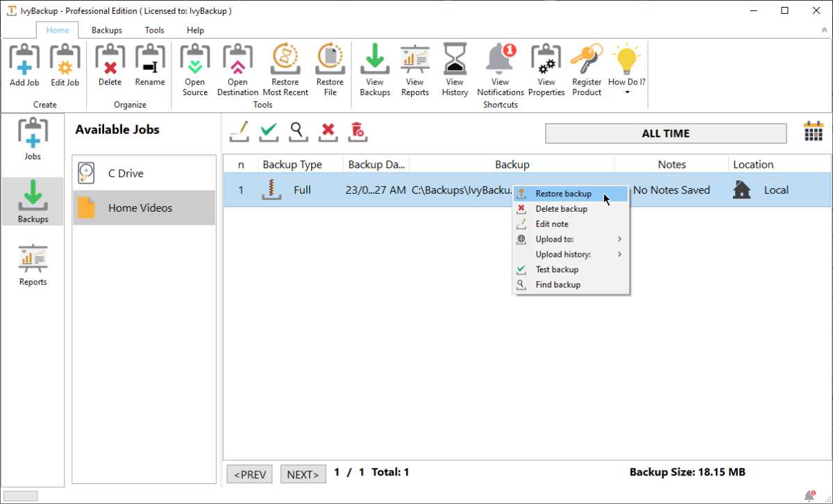Click the Open Destination icon

coord(237,66)
